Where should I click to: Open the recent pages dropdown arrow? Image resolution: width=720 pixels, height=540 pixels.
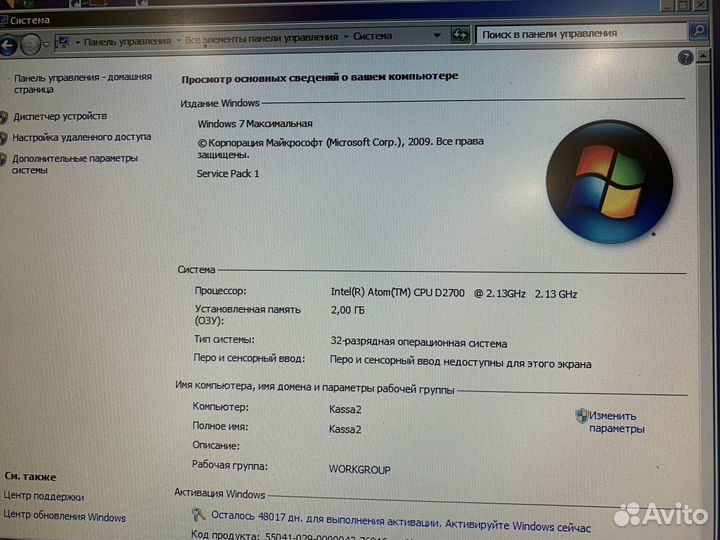[x=46, y=45]
